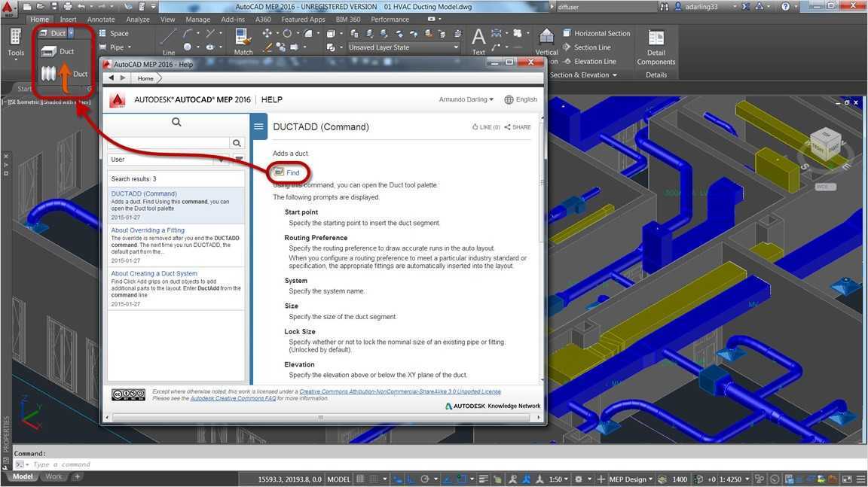868x487 pixels.
Task: Open the Armundo Darling account dropdown in Help
Action: 466,99
